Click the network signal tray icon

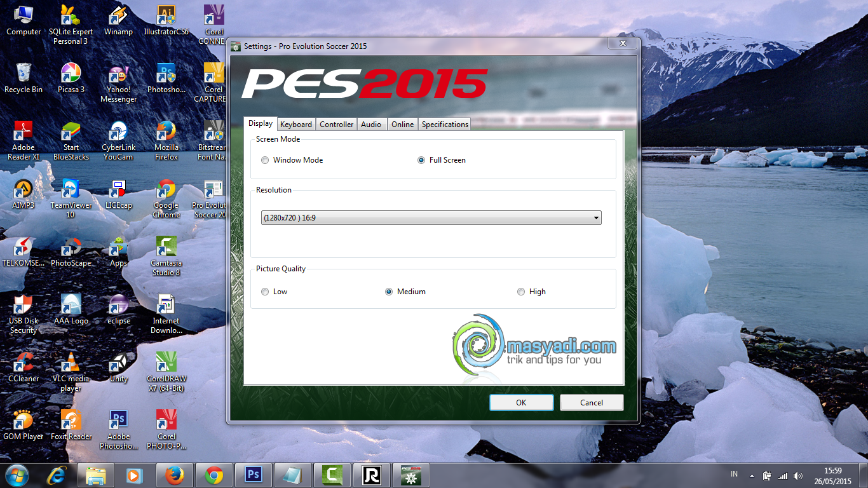tap(783, 475)
